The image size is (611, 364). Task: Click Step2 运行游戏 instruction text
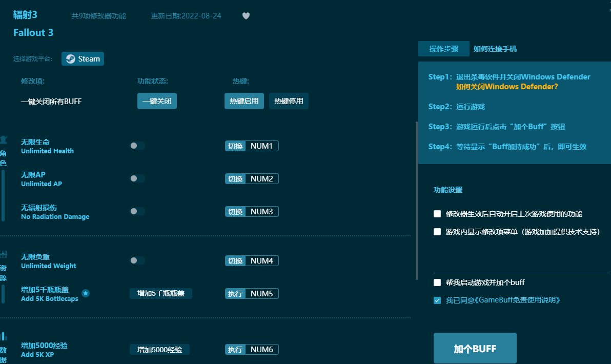(457, 107)
